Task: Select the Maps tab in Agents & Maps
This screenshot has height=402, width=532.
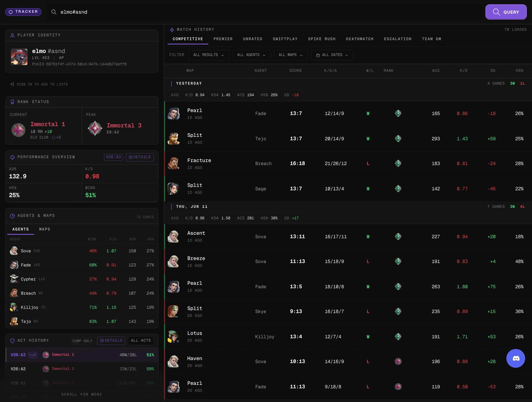Action: point(45,229)
